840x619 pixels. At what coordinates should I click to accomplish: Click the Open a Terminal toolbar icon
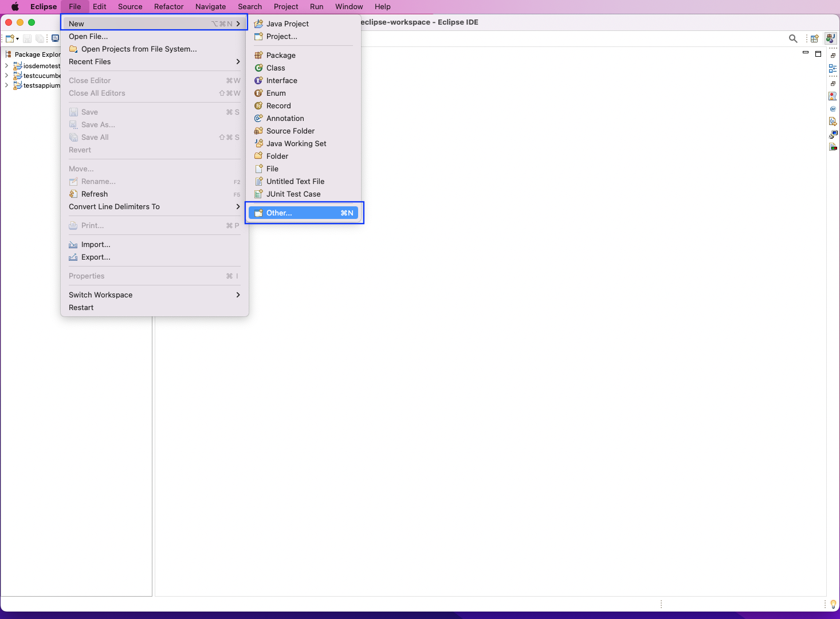click(x=55, y=38)
